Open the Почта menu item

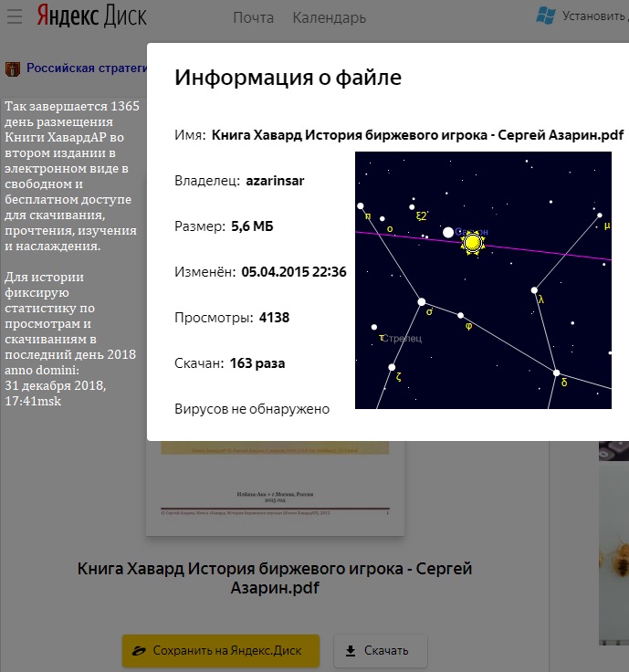253,17
